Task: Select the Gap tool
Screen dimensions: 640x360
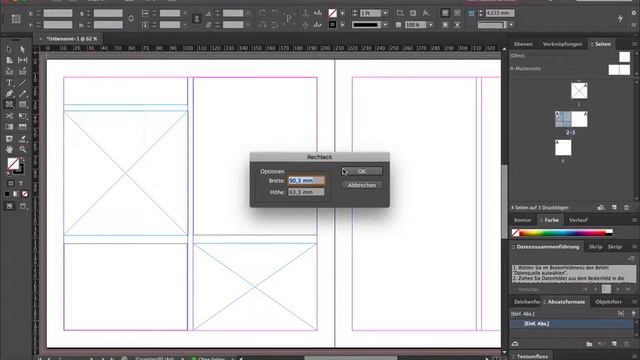Action: (x=22, y=60)
